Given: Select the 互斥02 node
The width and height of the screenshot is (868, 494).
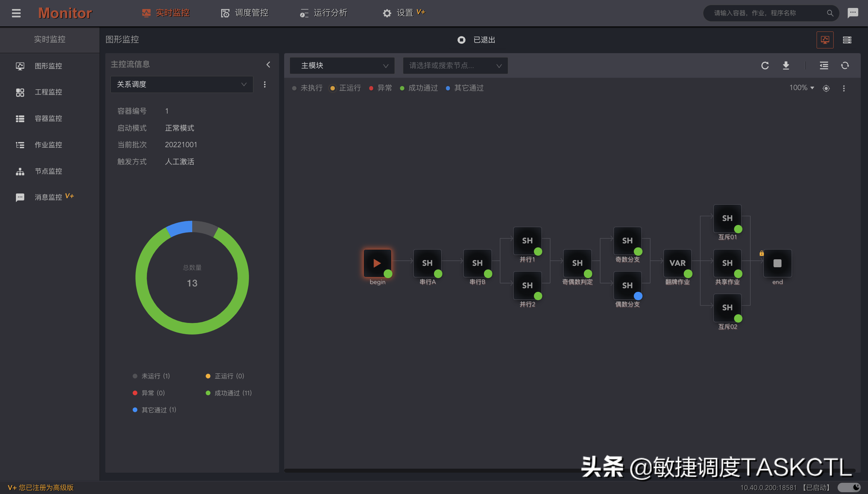Looking at the screenshot, I should 727,308.
